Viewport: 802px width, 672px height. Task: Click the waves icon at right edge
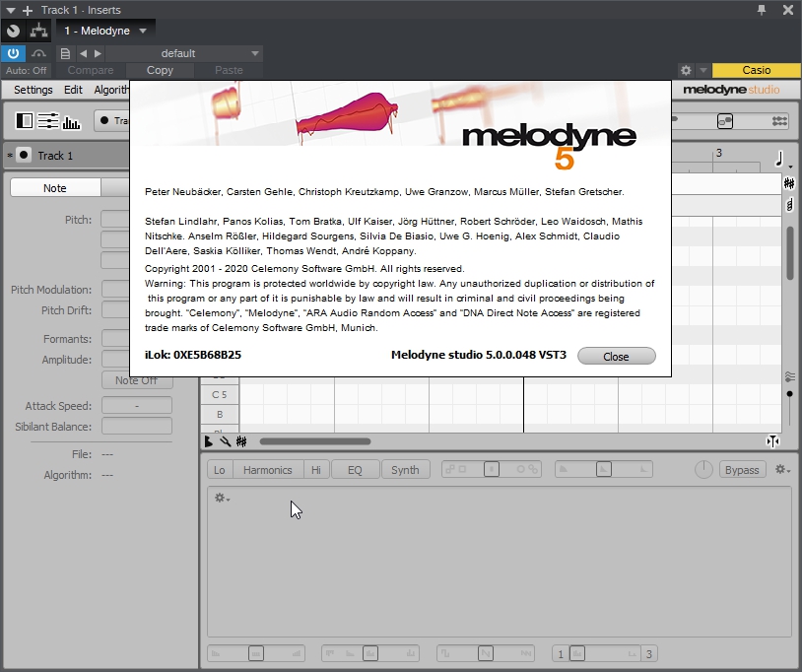(790, 377)
